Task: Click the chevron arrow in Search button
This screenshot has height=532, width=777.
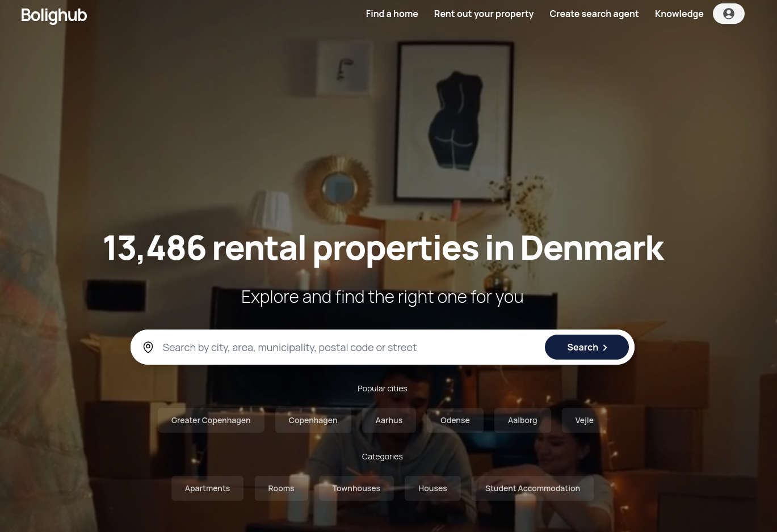Action: (605, 348)
